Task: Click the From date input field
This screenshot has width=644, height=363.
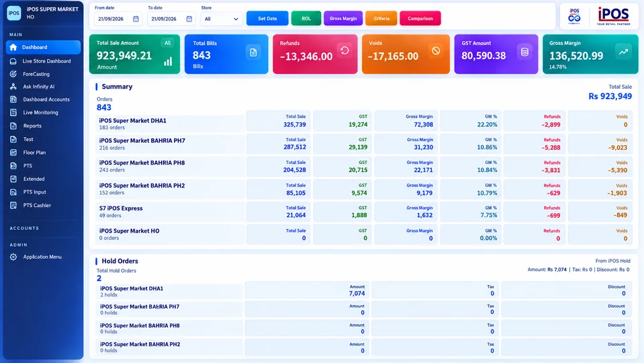Action: tap(118, 19)
